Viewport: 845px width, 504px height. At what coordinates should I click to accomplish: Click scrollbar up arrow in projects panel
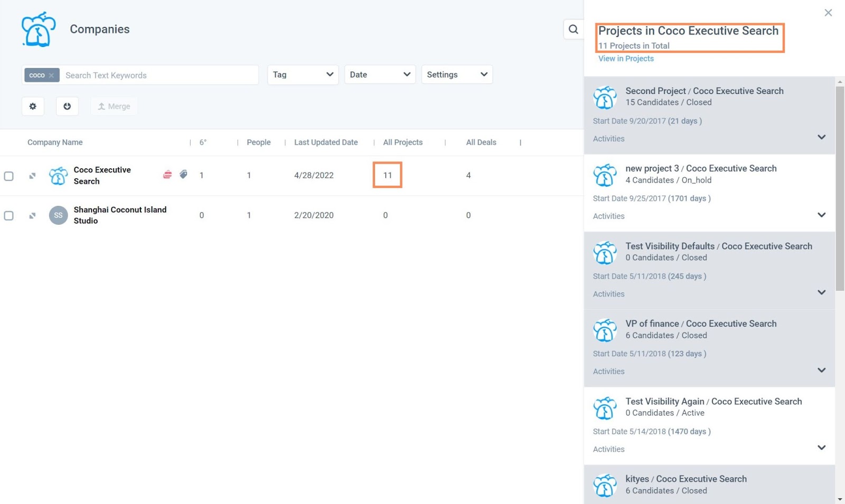tap(840, 82)
